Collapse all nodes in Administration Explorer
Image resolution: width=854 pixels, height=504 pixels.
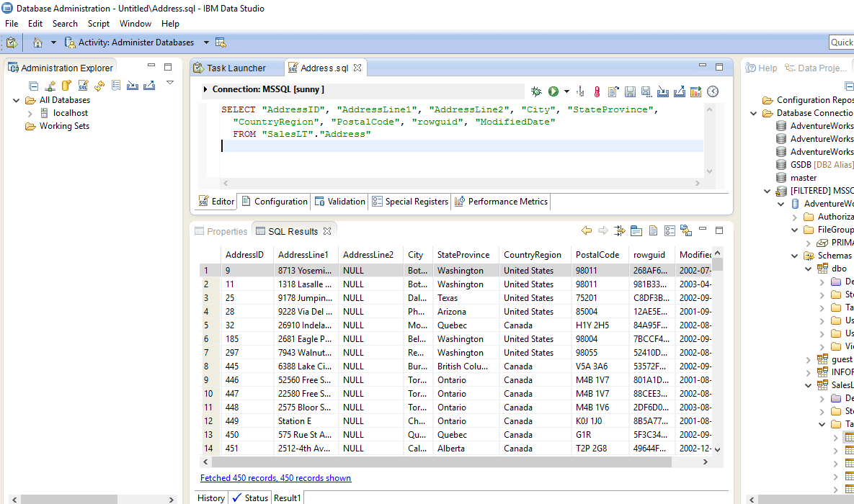pos(33,86)
